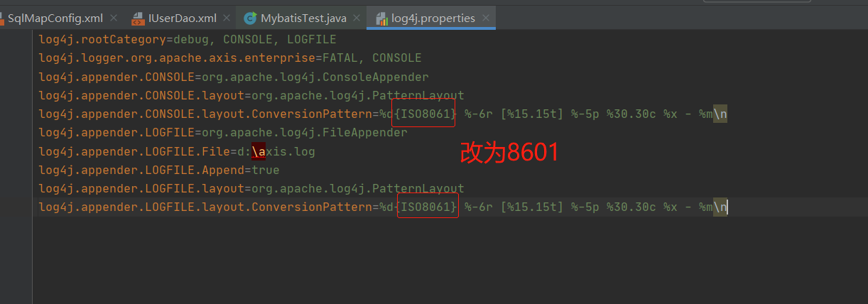Click the log4j.properties file icon
The image size is (868, 304).
point(381,18)
